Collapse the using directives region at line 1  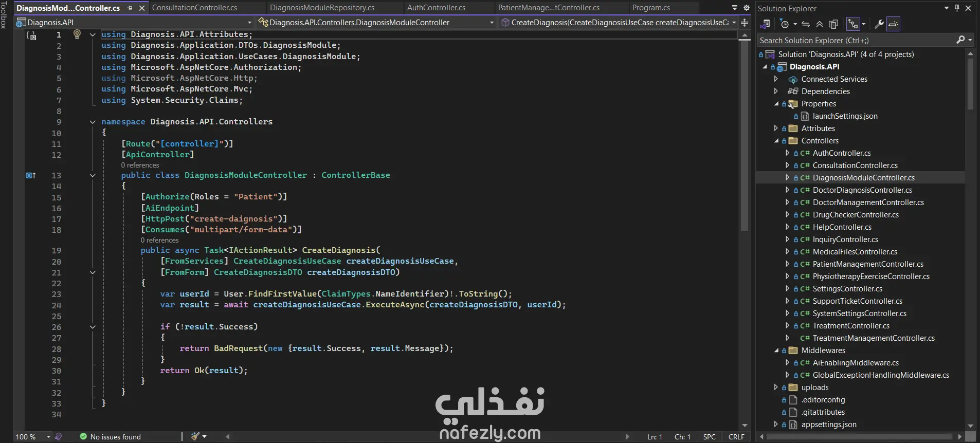coord(93,34)
